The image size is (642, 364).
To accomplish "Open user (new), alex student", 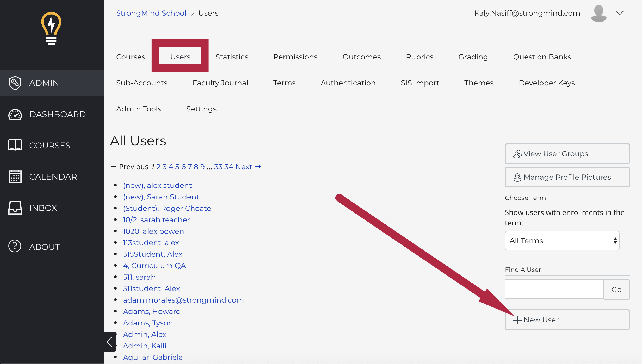I will [x=157, y=185].
